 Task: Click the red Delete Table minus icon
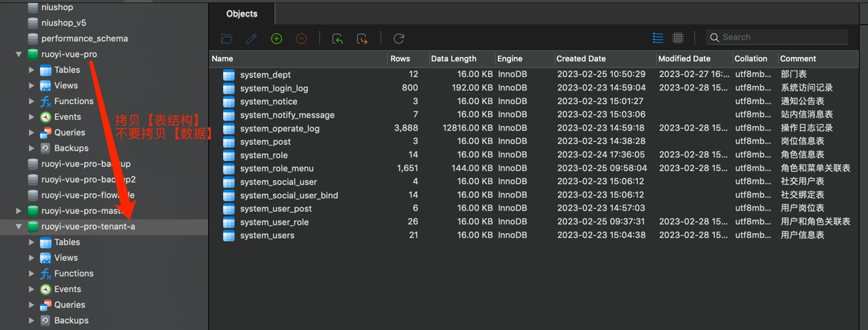point(301,38)
